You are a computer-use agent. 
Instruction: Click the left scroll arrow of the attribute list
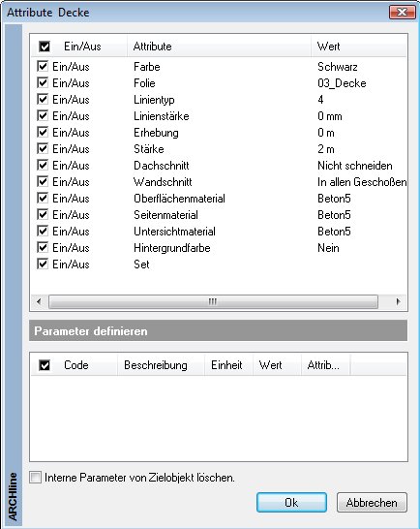pos(39,301)
